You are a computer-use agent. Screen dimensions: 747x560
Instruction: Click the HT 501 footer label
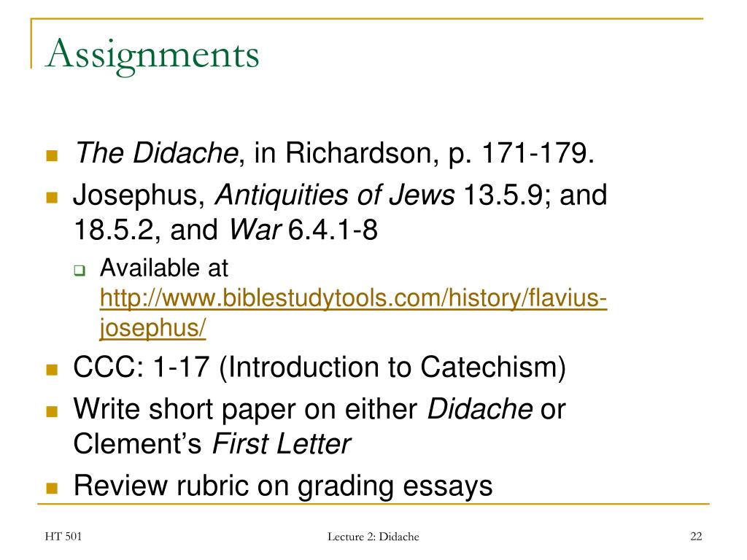point(63,537)
